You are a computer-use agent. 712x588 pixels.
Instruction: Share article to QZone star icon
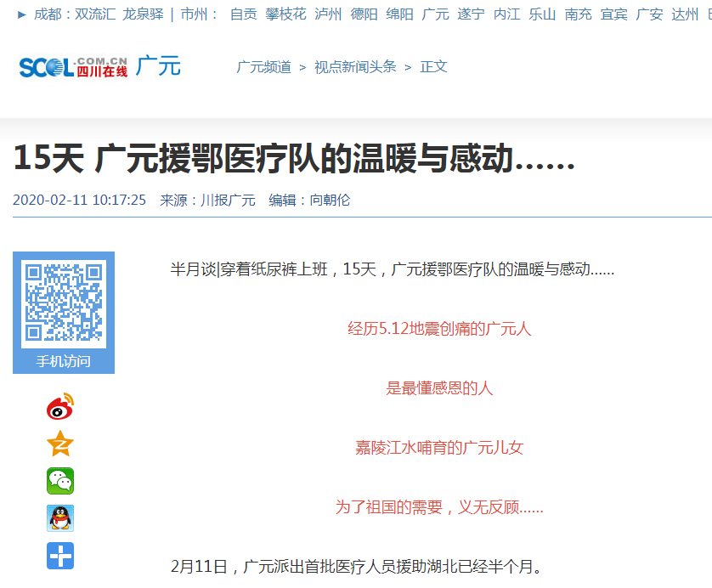[x=60, y=444]
